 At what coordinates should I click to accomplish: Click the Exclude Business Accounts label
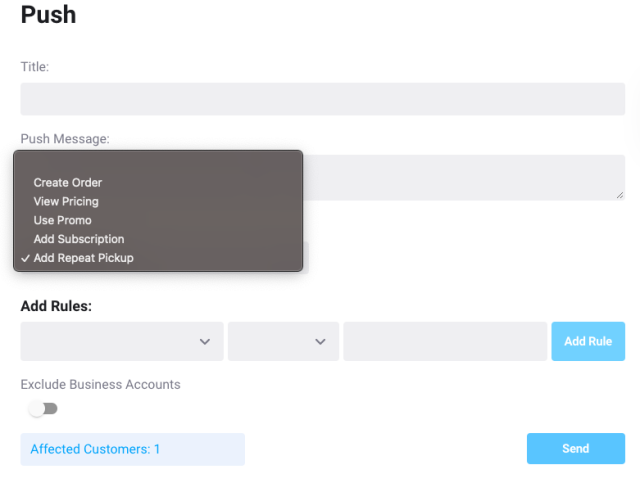point(100,384)
